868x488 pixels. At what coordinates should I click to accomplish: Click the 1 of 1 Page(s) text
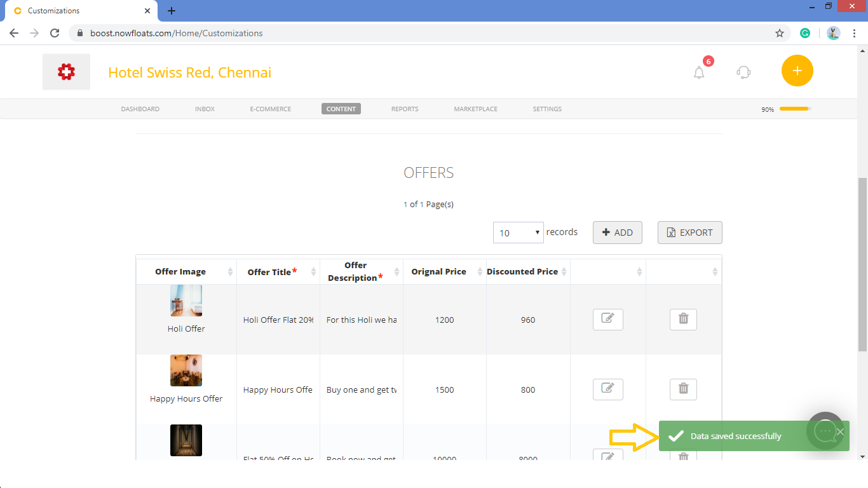(x=429, y=204)
